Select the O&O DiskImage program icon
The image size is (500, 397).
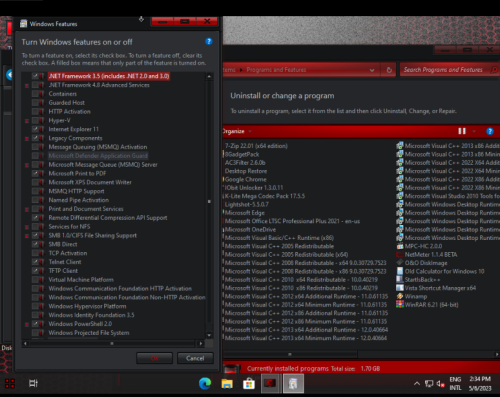click(x=400, y=263)
